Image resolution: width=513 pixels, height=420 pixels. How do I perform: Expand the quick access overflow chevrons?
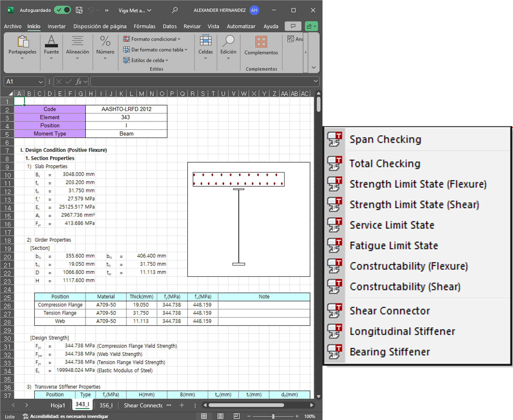(x=107, y=10)
